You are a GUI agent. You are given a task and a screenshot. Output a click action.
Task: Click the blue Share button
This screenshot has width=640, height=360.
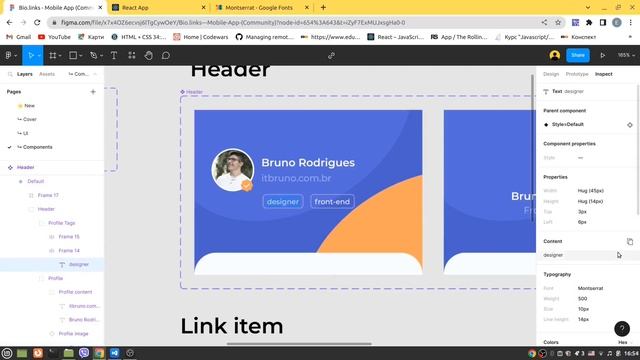[578, 55]
